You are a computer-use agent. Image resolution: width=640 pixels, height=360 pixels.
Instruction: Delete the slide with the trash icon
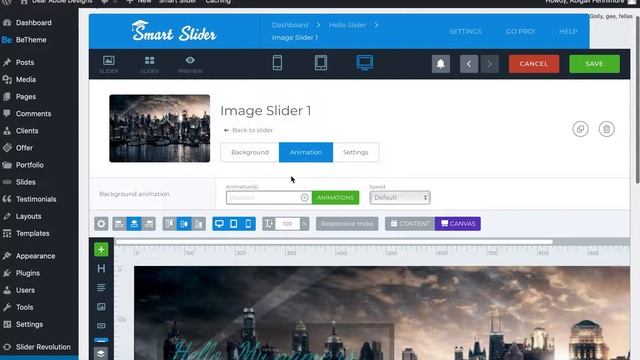coord(607,129)
